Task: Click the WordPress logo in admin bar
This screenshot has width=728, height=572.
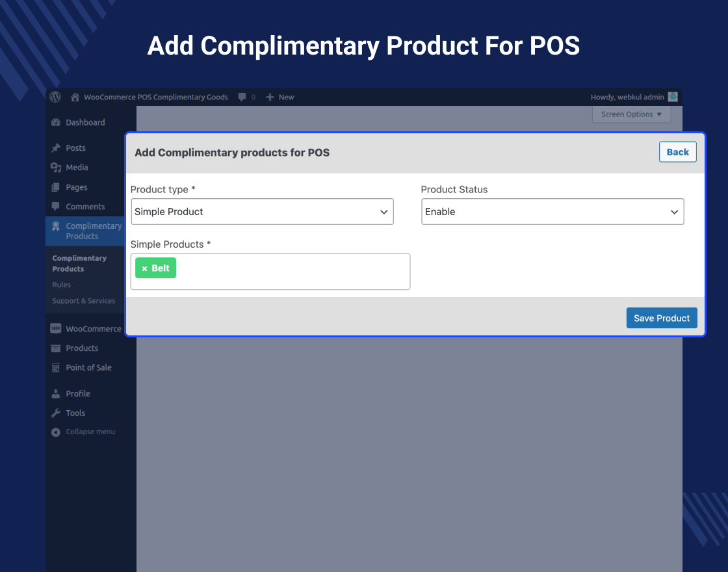Action: click(55, 97)
